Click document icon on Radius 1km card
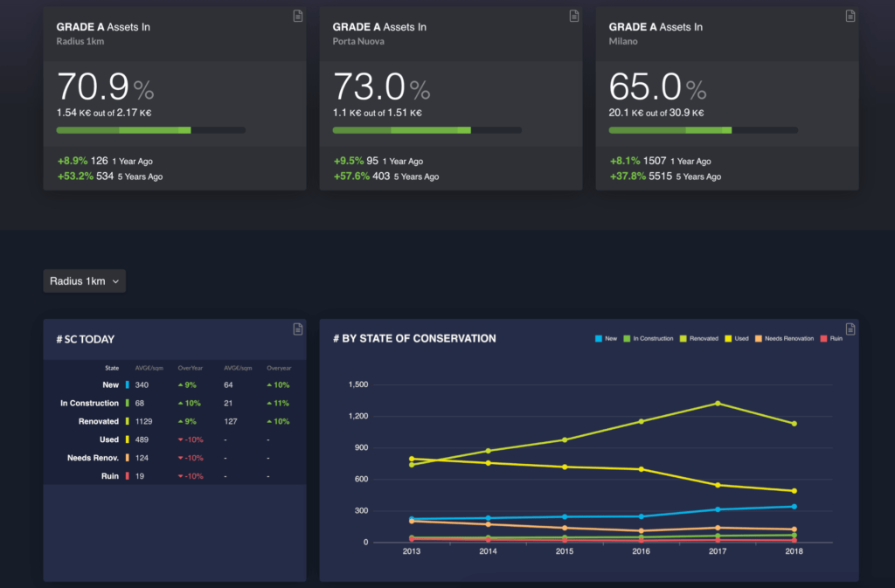 (298, 16)
